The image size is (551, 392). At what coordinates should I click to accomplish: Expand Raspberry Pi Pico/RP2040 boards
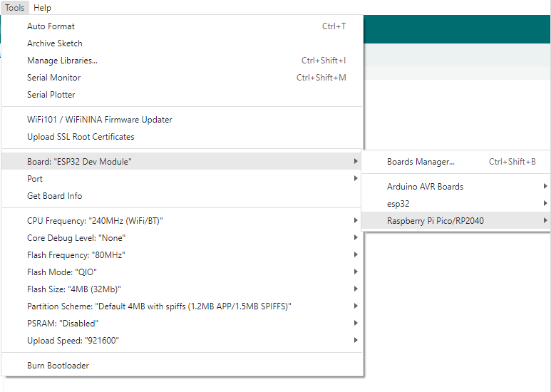(435, 221)
